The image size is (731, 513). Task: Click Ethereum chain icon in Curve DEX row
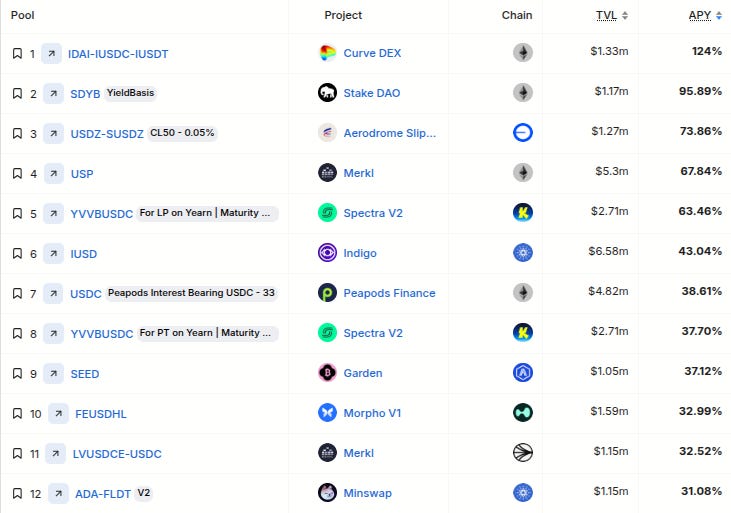(523, 52)
